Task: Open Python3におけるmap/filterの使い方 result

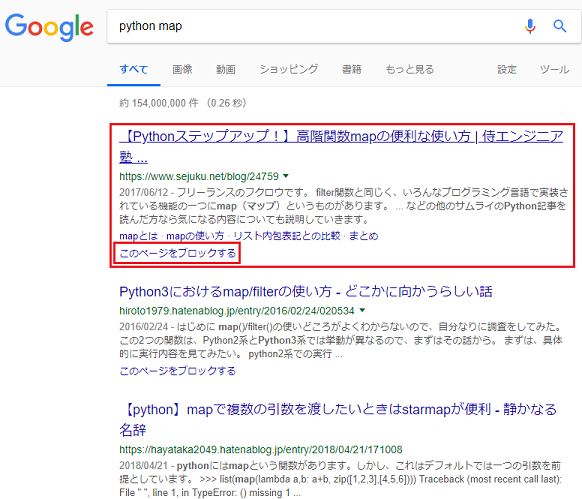Action: [305, 292]
